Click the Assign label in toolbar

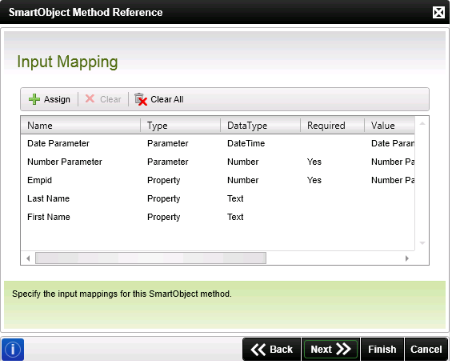[57, 99]
